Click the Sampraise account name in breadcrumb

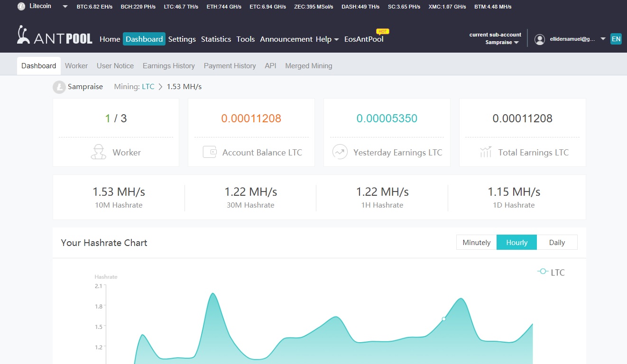[85, 87]
